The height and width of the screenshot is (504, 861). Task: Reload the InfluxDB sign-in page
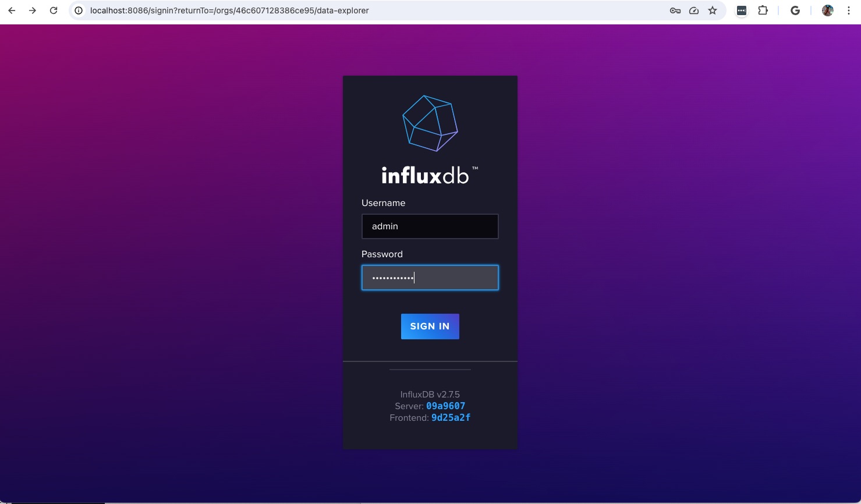[x=54, y=10]
